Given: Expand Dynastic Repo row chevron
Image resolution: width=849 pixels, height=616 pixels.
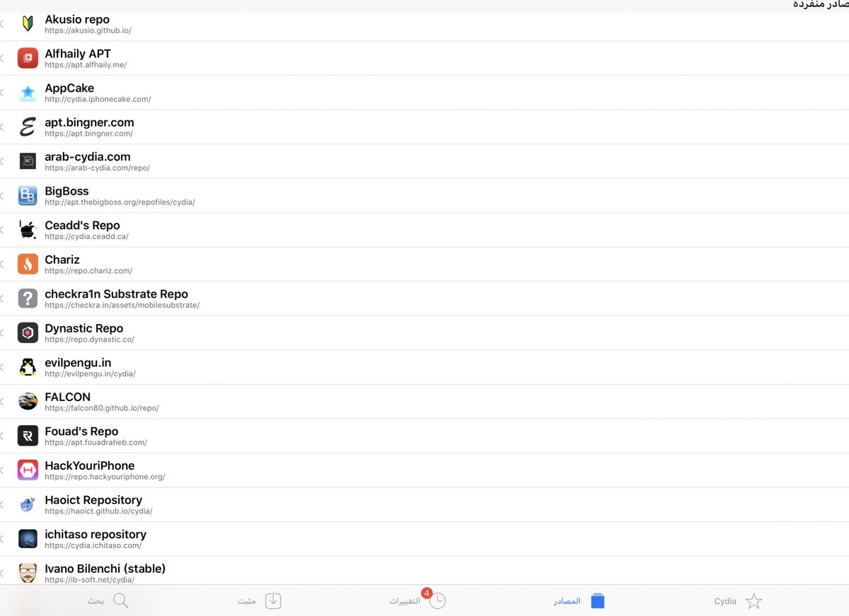Looking at the screenshot, I should coord(2,332).
